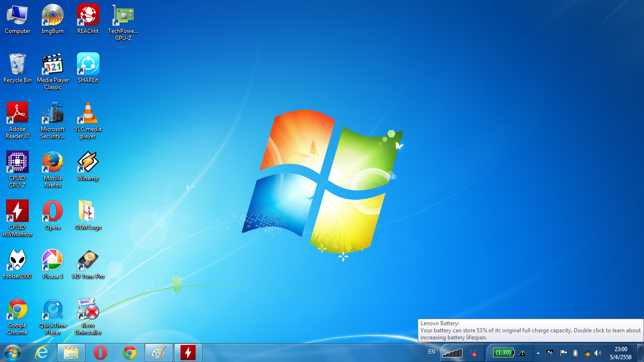Image resolution: width=644 pixels, height=362 pixels.
Task: Click the Show desktop button
Action: [x=640, y=353]
